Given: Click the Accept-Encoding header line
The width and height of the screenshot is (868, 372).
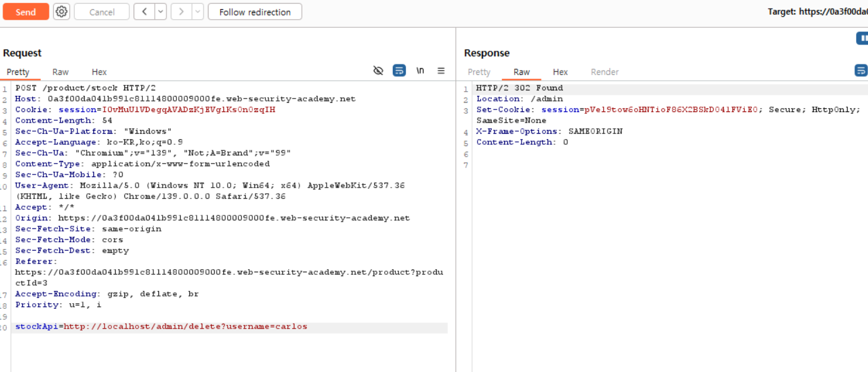Looking at the screenshot, I should point(107,293).
